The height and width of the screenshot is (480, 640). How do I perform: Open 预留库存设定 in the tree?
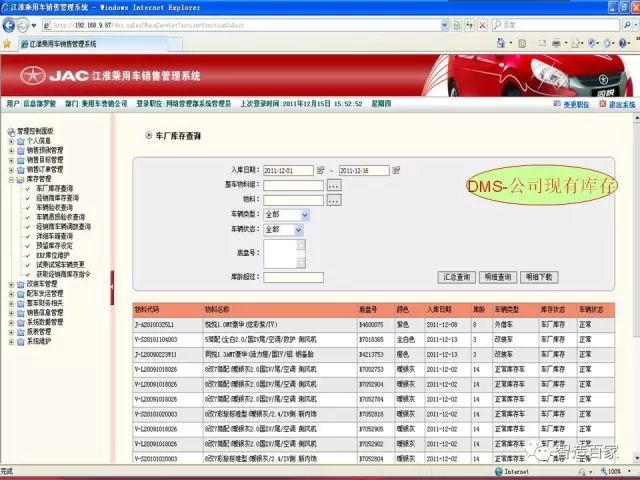[x=54, y=246]
